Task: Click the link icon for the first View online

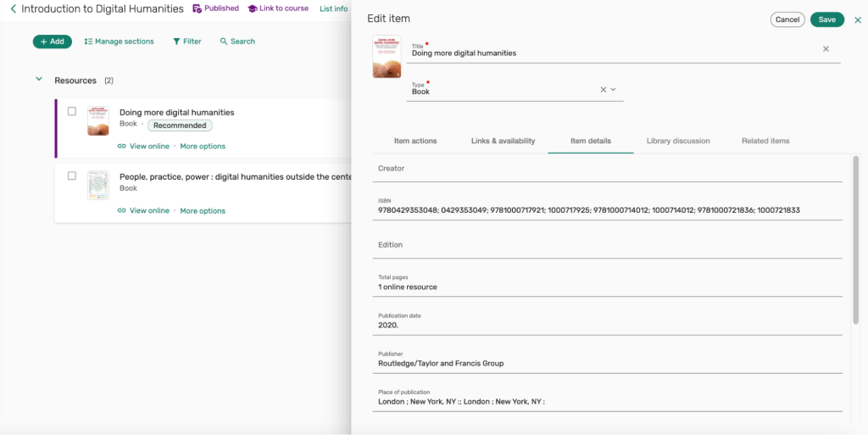Action: tap(122, 147)
